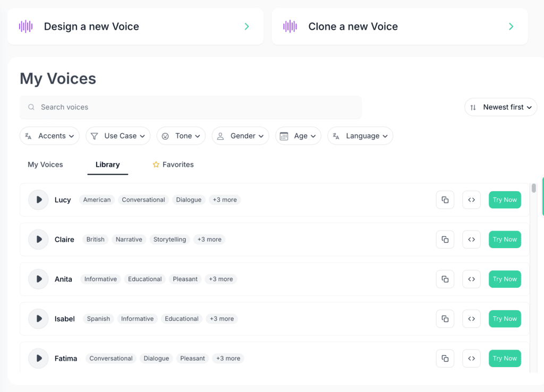Open embed code for Isabel
The image size is (544, 392).
471,319
